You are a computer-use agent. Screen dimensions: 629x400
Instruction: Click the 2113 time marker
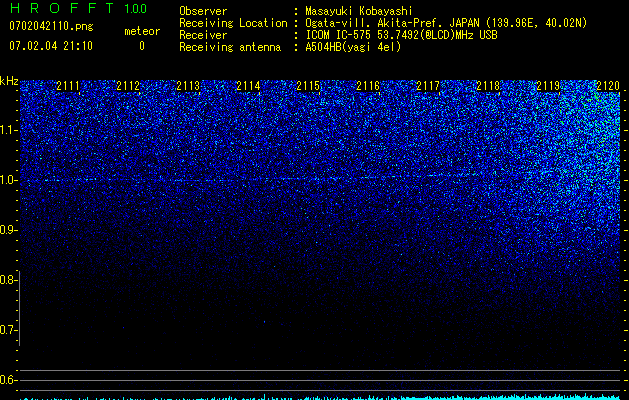188,86
